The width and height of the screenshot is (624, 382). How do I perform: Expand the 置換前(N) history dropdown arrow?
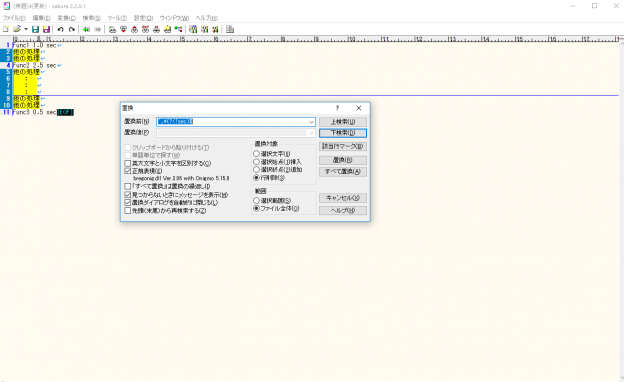click(x=311, y=122)
